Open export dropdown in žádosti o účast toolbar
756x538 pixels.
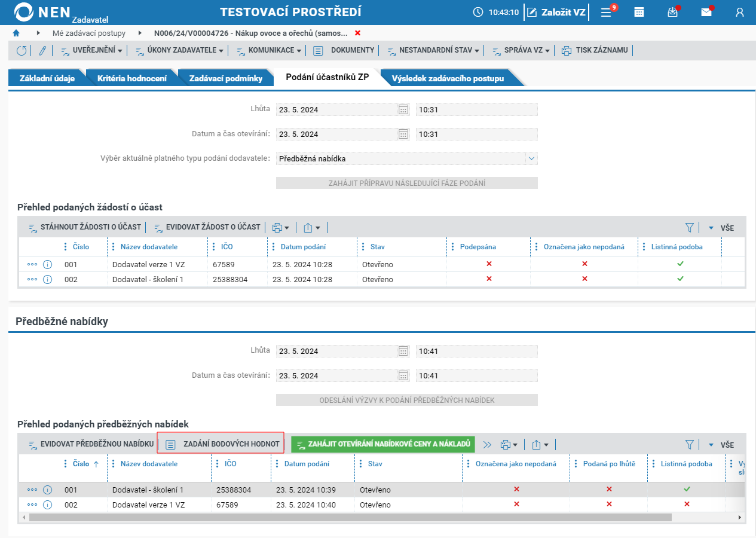(x=312, y=227)
